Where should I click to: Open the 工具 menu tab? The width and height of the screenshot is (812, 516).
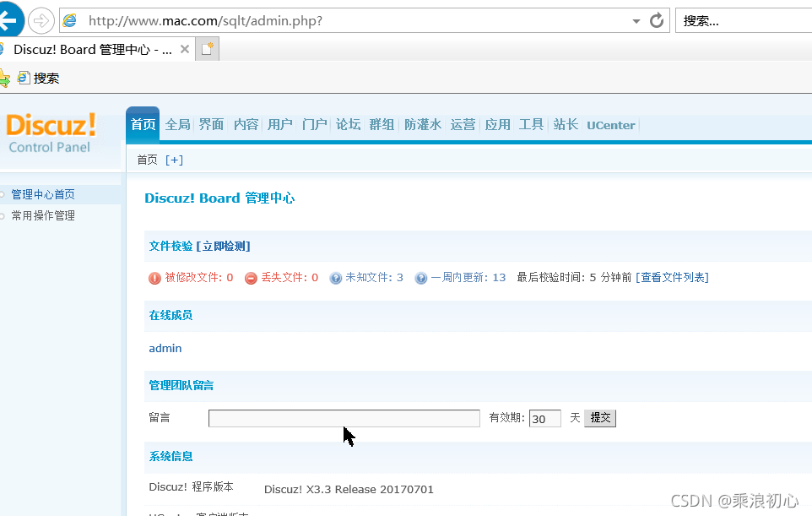pyautogui.click(x=531, y=124)
